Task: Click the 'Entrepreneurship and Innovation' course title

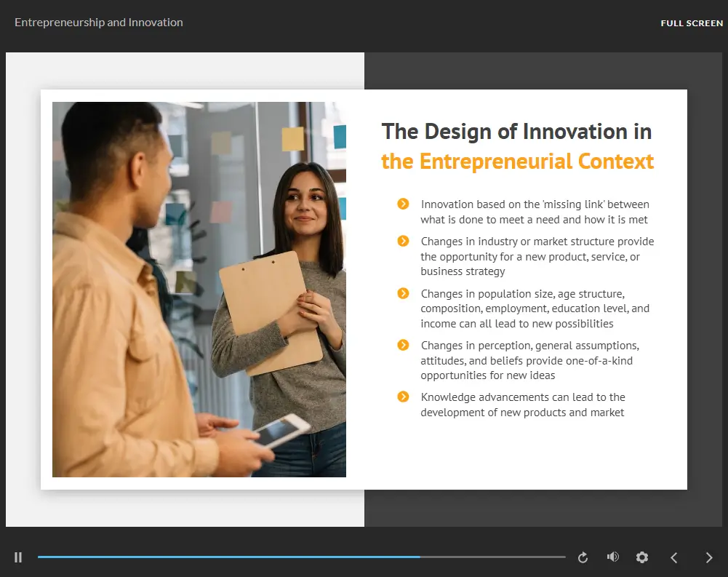Action: [x=99, y=23]
